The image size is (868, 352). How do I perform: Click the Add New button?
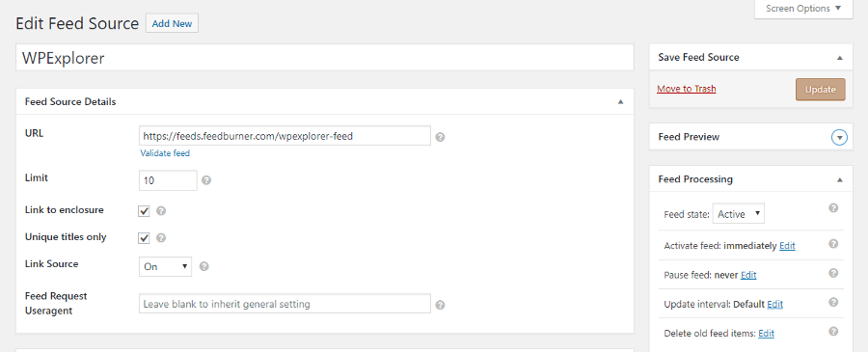click(173, 23)
